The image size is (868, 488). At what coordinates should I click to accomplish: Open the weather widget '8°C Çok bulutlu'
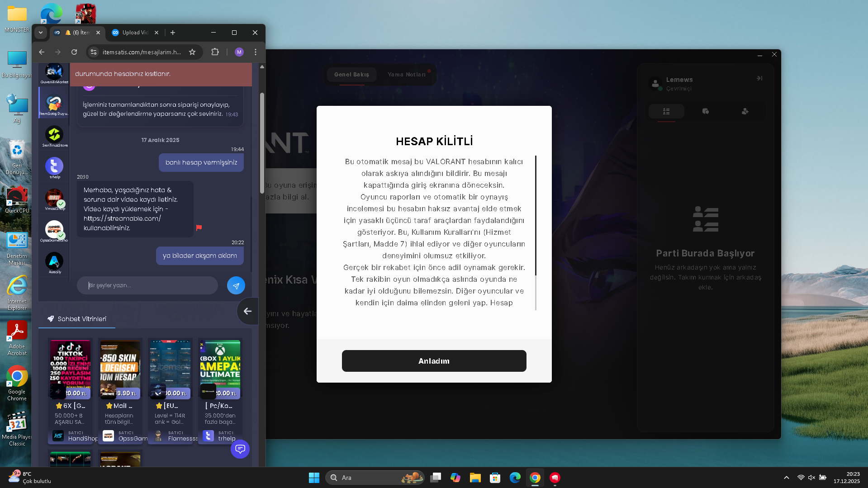pos(30,478)
